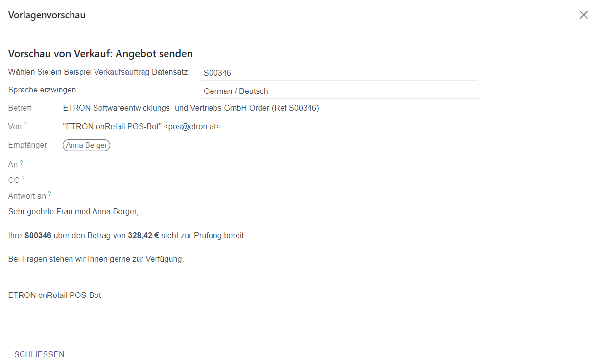Click the ETRON onRetail POS-Bot signature
The image size is (592, 364).
pos(54,295)
